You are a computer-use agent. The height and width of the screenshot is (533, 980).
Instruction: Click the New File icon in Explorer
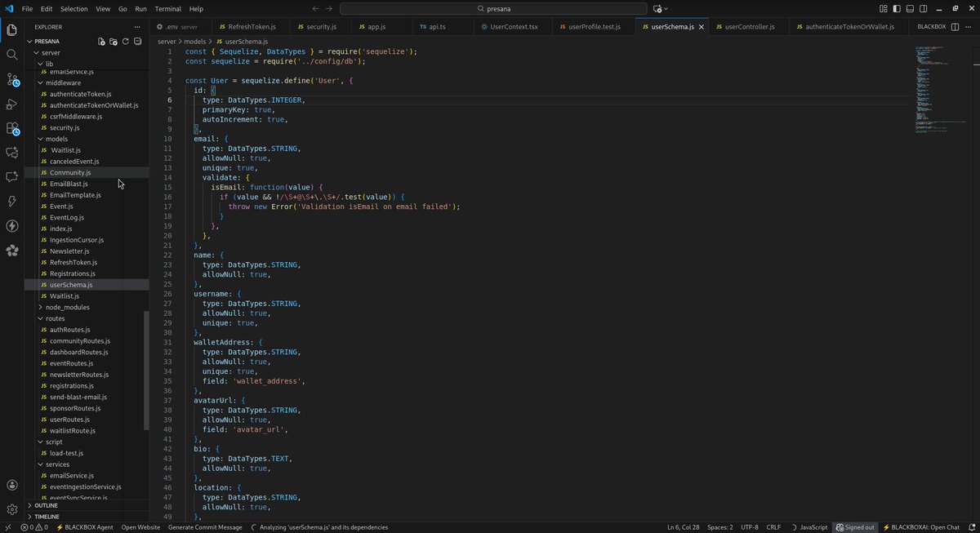101,41
